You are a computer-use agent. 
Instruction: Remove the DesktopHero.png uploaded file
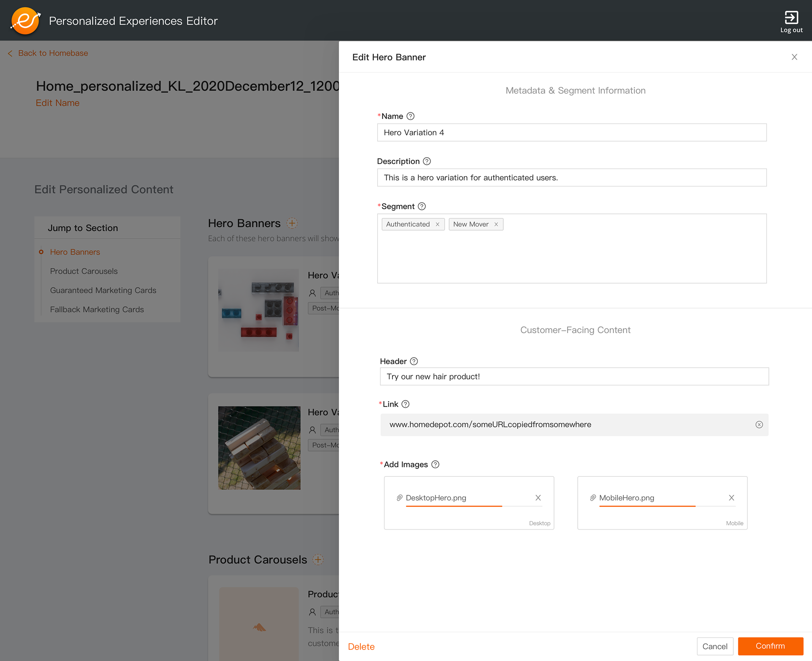click(538, 498)
